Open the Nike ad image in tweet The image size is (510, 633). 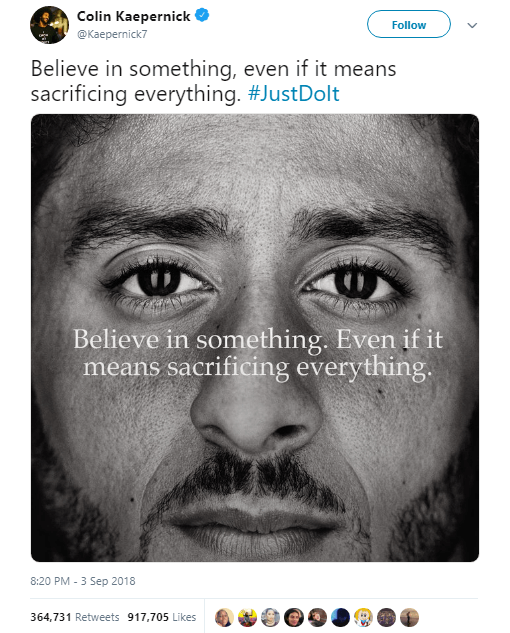click(x=255, y=338)
